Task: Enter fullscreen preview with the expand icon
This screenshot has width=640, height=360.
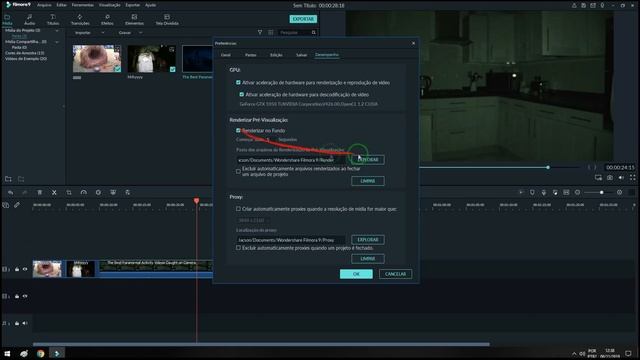Action: click(x=632, y=178)
